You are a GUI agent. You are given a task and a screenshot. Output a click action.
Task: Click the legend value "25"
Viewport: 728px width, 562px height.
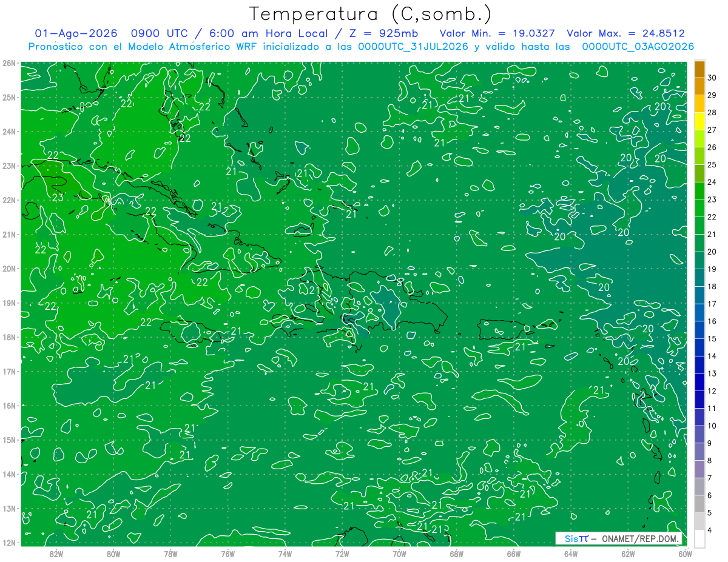[712, 165]
